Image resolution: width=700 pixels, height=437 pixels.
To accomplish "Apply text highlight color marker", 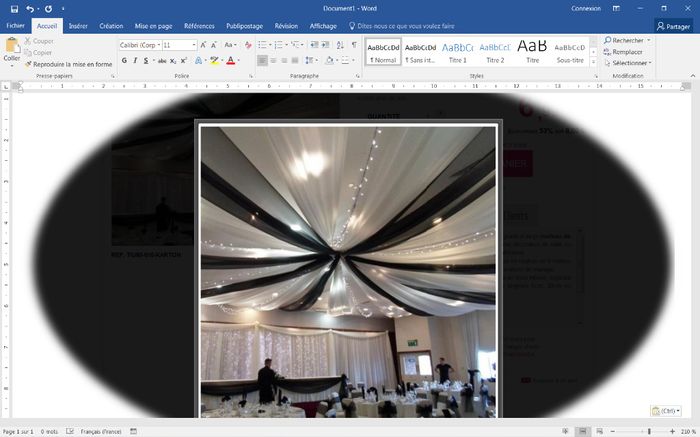I will pos(213,60).
